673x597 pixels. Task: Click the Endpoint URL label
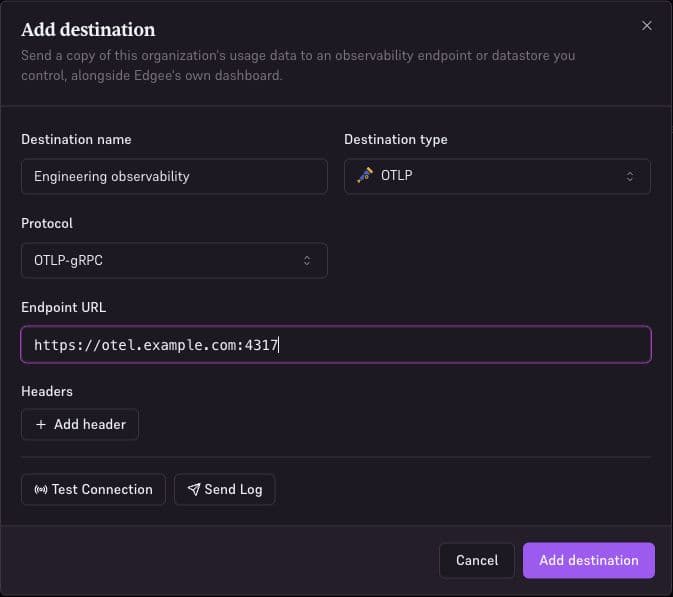pos(64,307)
